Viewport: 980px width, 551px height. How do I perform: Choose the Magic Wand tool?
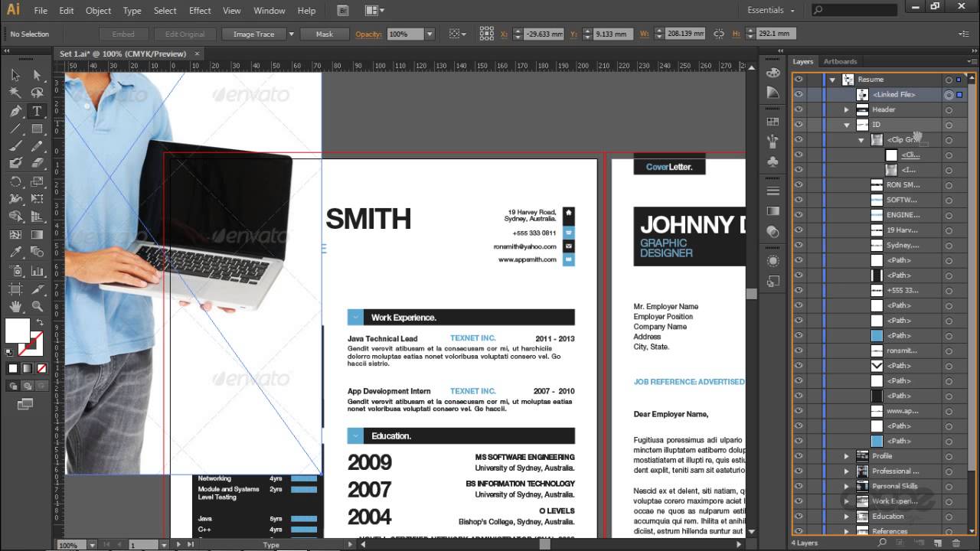coord(15,93)
